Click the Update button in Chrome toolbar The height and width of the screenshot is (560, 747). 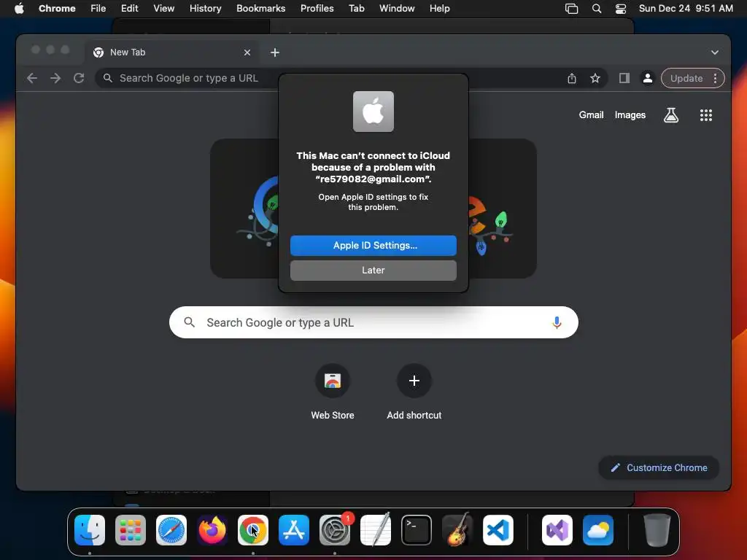click(x=686, y=78)
